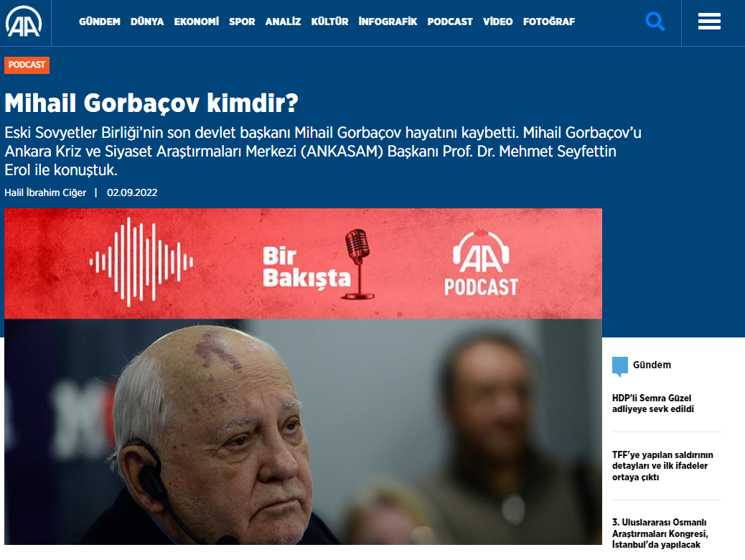Go to the DÜNYA section
The height and width of the screenshot is (560, 745).
pos(147,22)
